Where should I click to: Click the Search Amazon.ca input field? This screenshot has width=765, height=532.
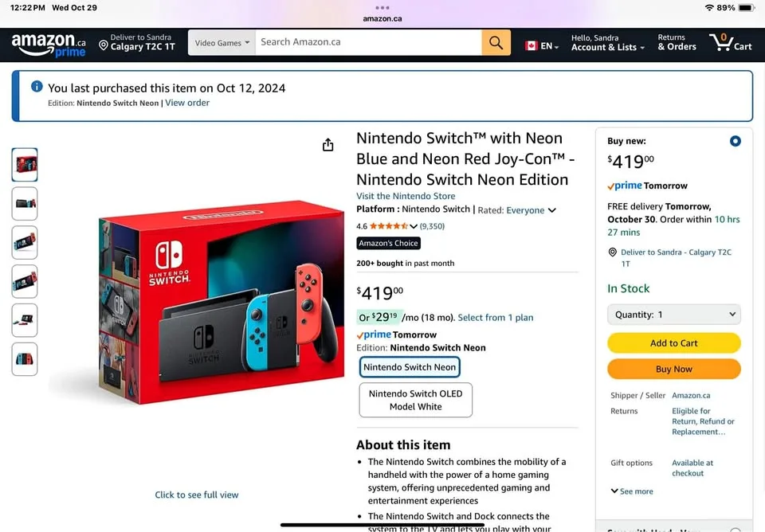pos(368,42)
